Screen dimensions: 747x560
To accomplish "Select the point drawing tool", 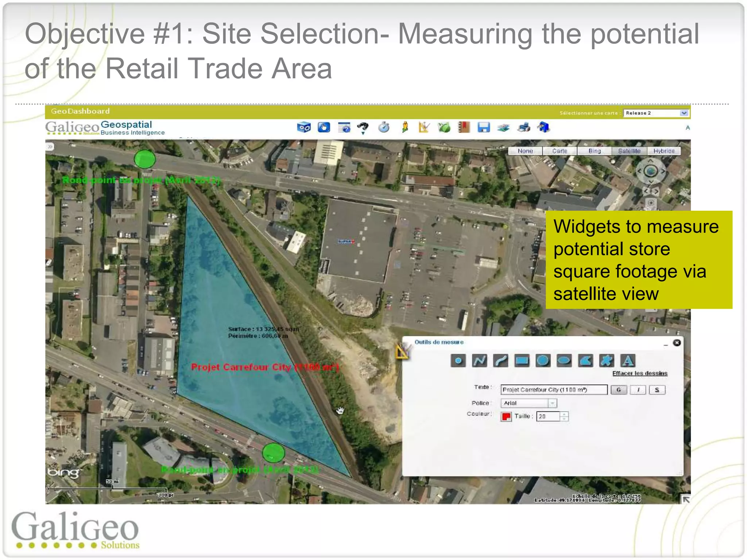I will [x=458, y=361].
